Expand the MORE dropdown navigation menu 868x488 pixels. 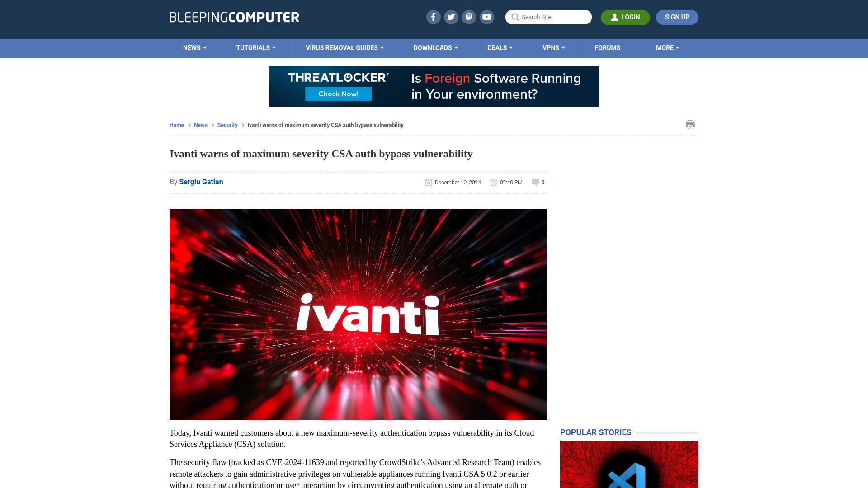[668, 47]
